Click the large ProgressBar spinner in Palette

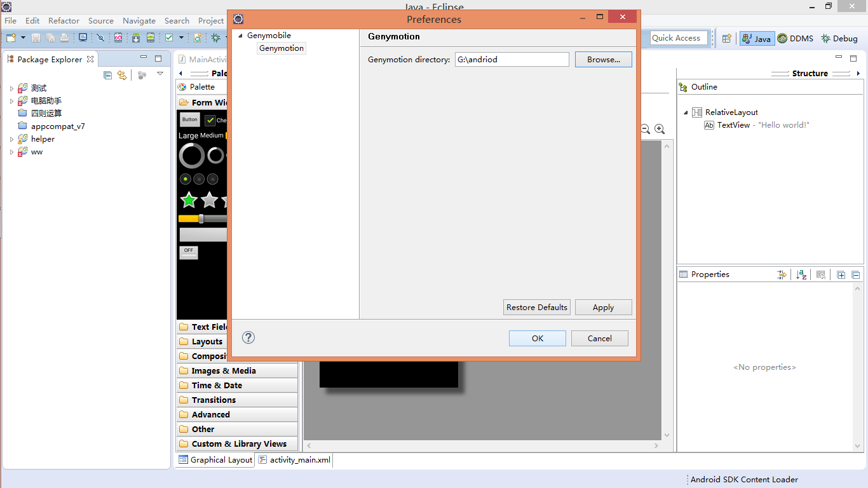pyautogui.click(x=191, y=155)
